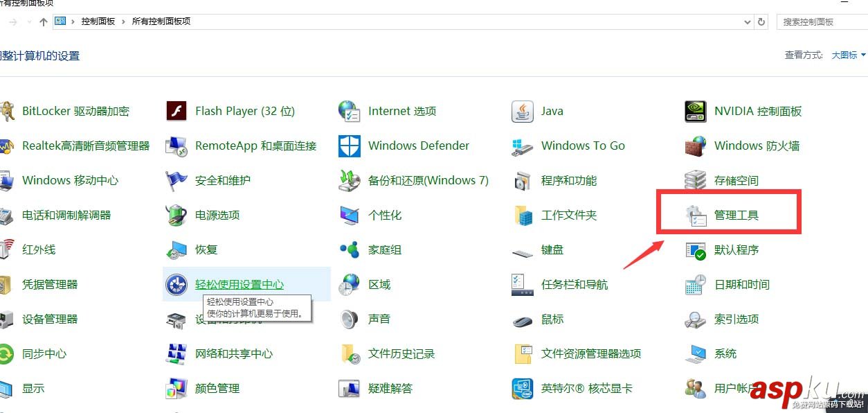Open Internet 选项 globe icon
The height and width of the screenshot is (413, 868).
coord(350,111)
